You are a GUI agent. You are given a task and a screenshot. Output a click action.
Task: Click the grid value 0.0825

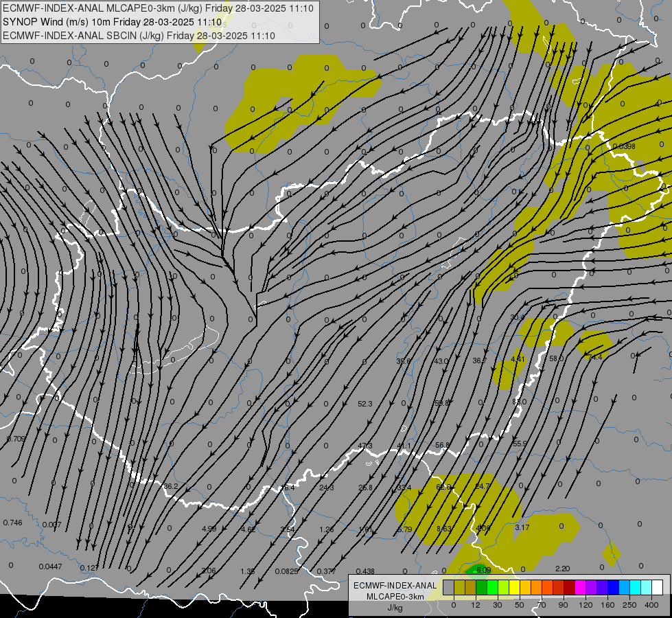(x=287, y=571)
